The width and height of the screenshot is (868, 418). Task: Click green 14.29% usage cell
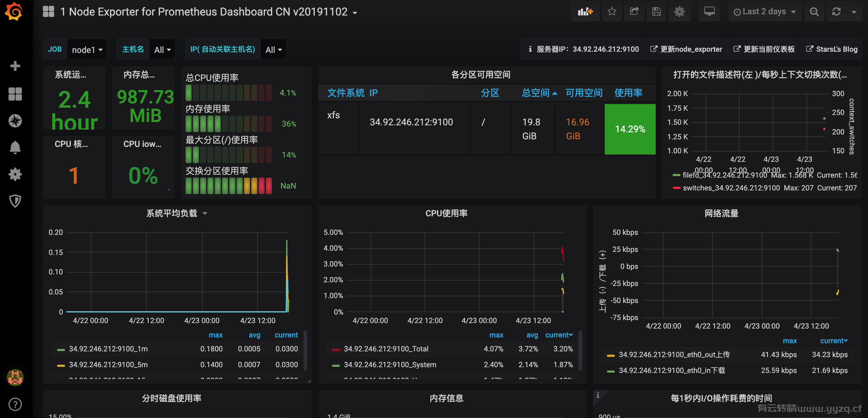click(630, 129)
